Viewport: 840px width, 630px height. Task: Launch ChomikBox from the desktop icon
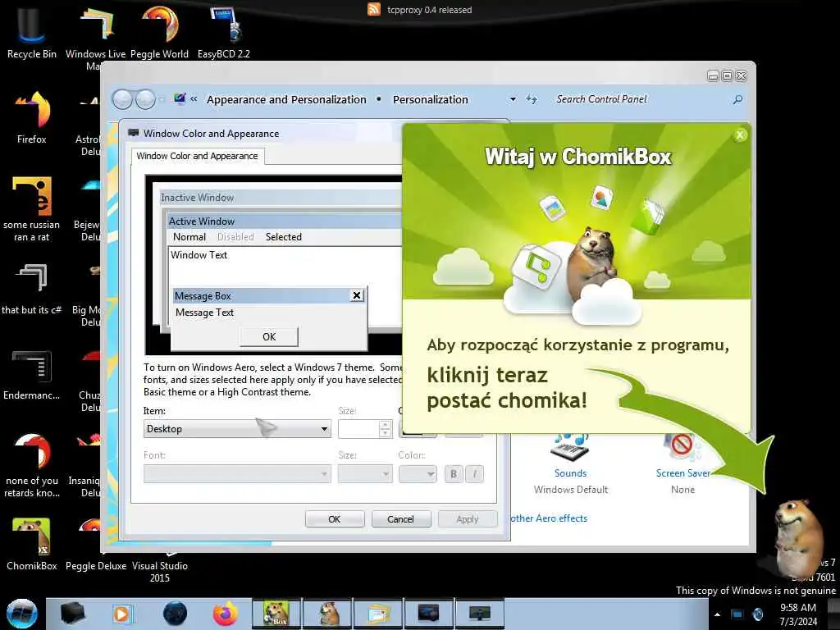tap(32, 543)
